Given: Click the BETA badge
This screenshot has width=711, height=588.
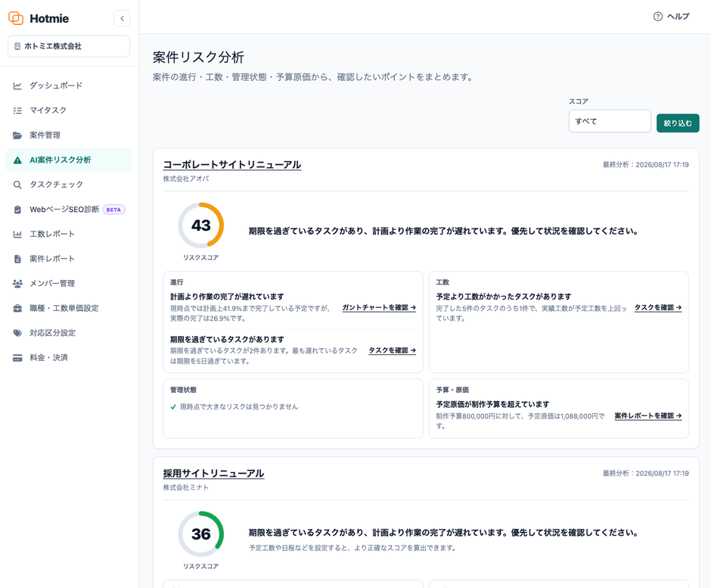Looking at the screenshot, I should click(113, 210).
